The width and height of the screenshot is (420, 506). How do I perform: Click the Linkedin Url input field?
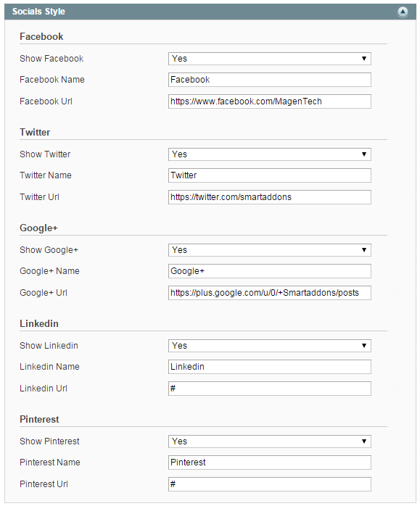tap(270, 389)
